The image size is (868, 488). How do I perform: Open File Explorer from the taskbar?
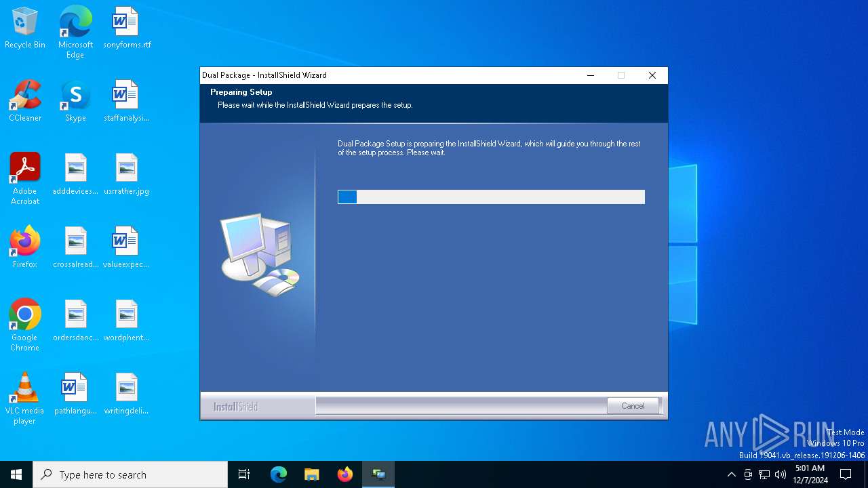coord(312,474)
